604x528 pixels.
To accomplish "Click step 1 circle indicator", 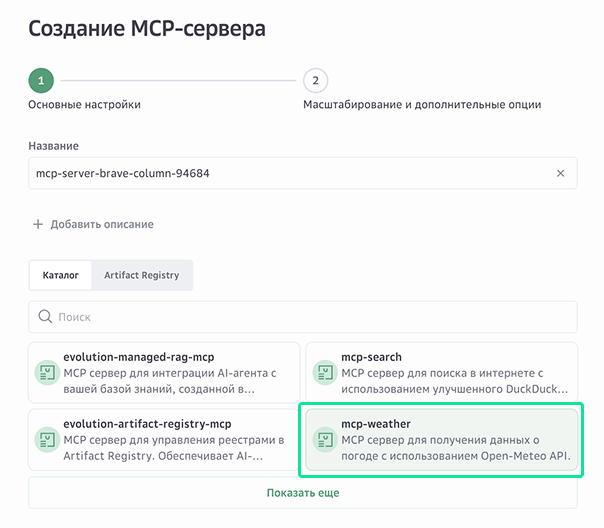I will 41,80.
